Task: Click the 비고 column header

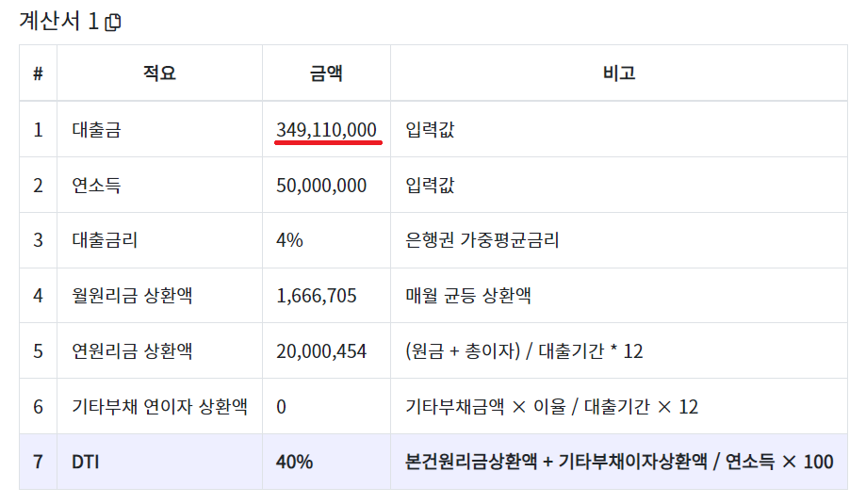Action: coord(619,73)
